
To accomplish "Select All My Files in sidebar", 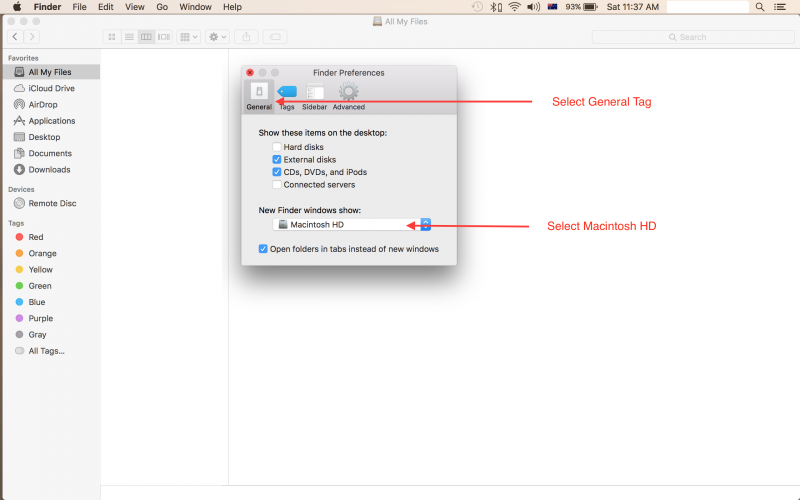I will tap(51, 72).
